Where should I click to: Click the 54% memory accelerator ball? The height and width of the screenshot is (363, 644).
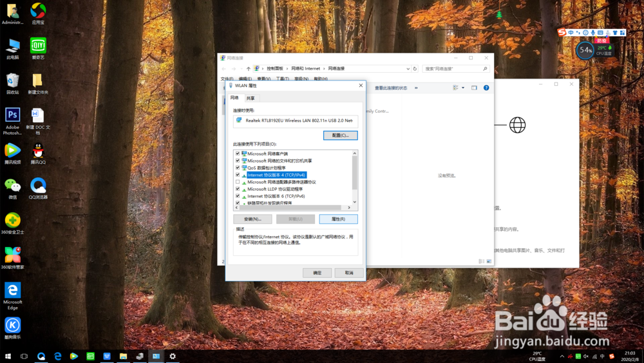(585, 50)
